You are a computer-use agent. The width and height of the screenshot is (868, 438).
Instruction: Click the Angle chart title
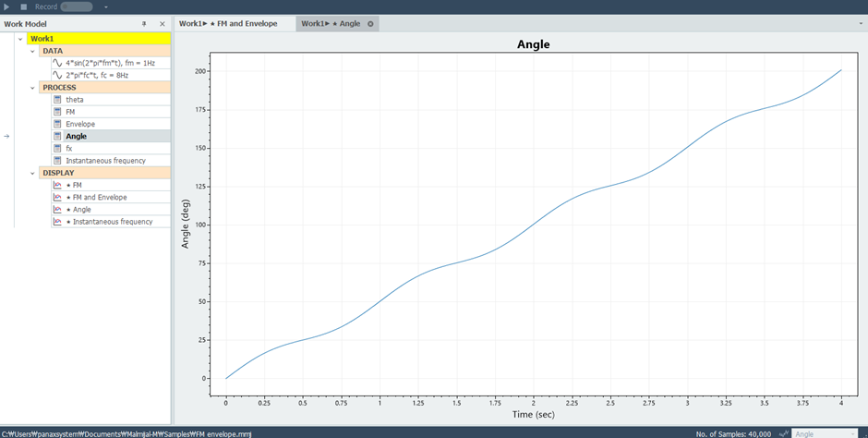[x=533, y=44]
